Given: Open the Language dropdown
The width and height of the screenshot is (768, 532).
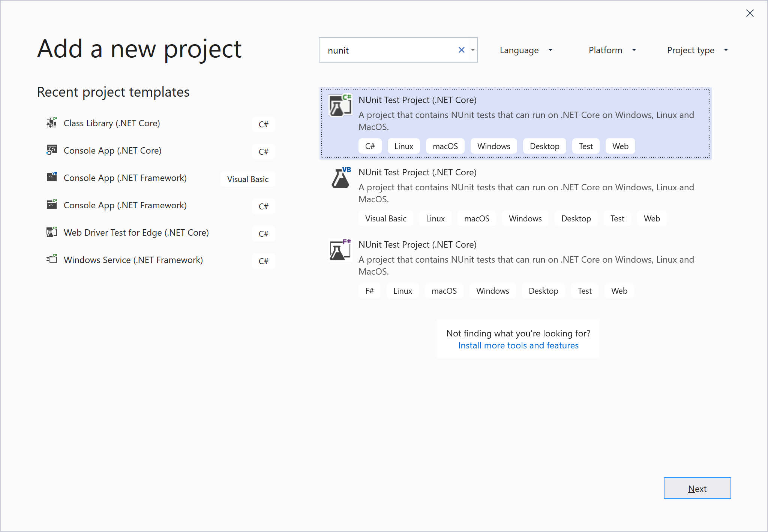Looking at the screenshot, I should pyautogui.click(x=526, y=50).
